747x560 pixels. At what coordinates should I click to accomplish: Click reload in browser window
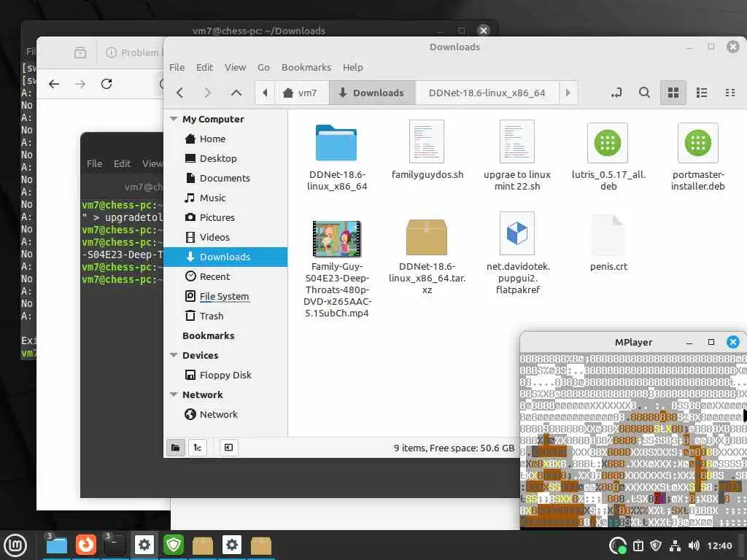coord(107,84)
